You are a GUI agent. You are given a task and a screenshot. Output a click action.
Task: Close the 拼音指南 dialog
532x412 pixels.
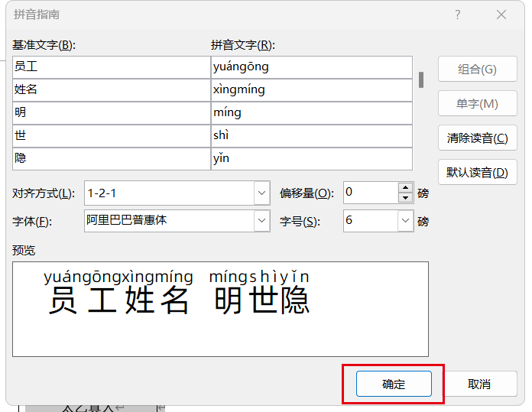click(501, 15)
